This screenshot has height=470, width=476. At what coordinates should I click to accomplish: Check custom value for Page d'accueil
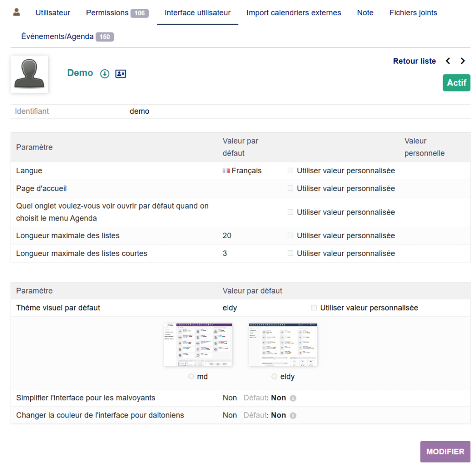(291, 188)
